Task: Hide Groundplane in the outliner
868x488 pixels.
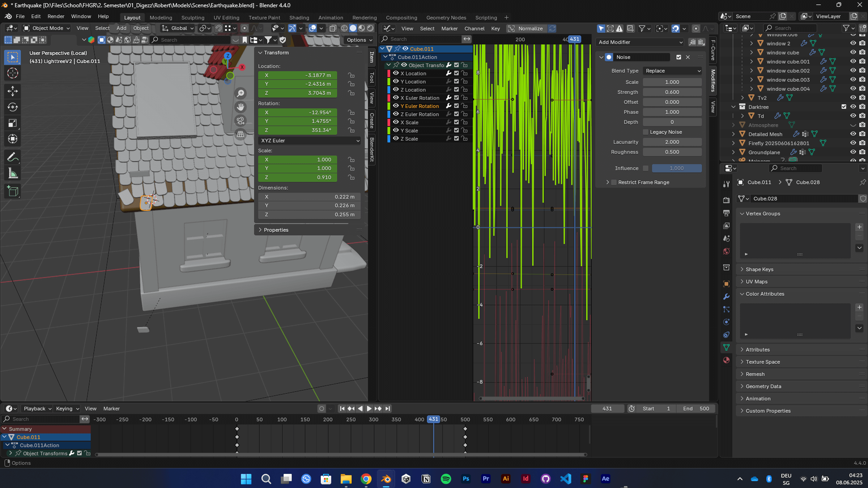Action: [853, 152]
